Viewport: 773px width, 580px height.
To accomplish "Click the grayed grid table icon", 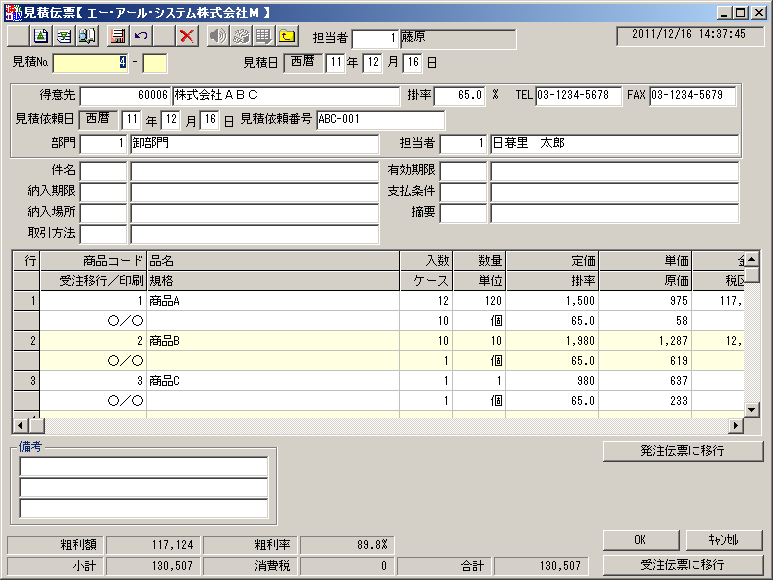I will point(264,36).
